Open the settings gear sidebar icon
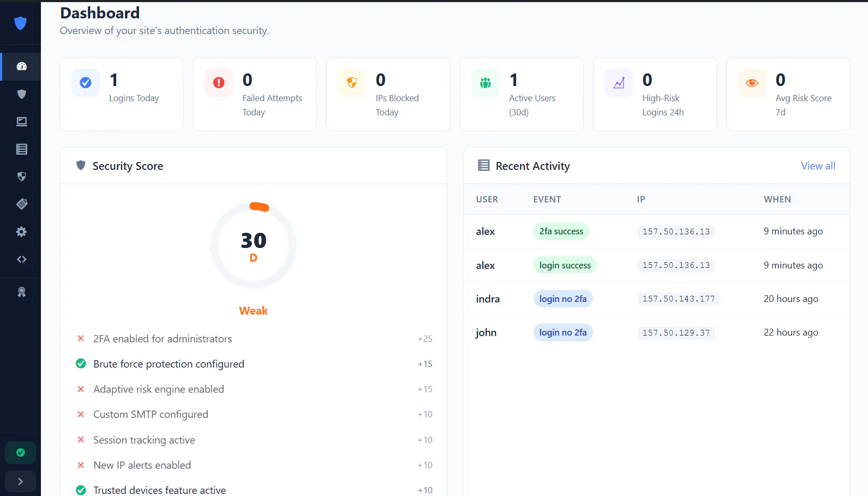 point(22,232)
